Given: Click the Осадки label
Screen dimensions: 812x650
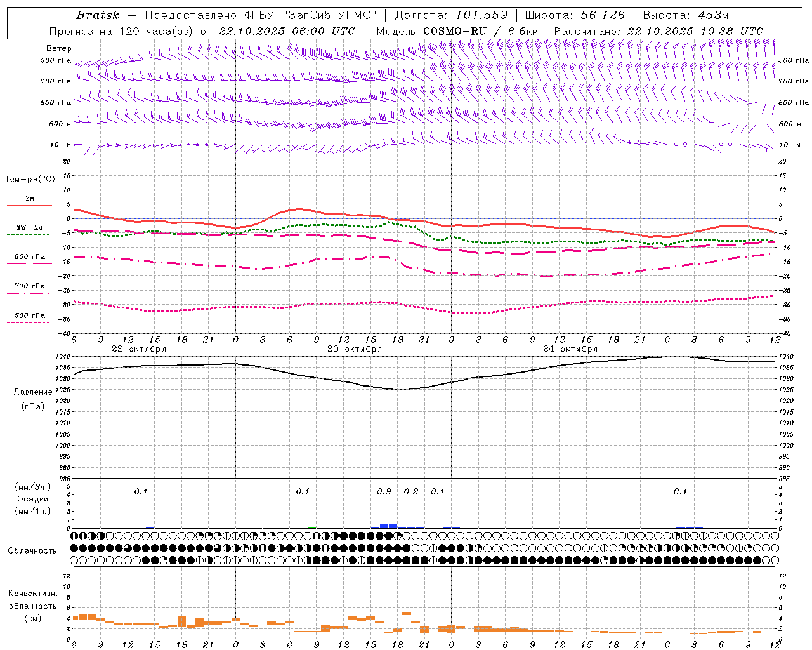Looking at the screenshot, I should click(x=33, y=499).
